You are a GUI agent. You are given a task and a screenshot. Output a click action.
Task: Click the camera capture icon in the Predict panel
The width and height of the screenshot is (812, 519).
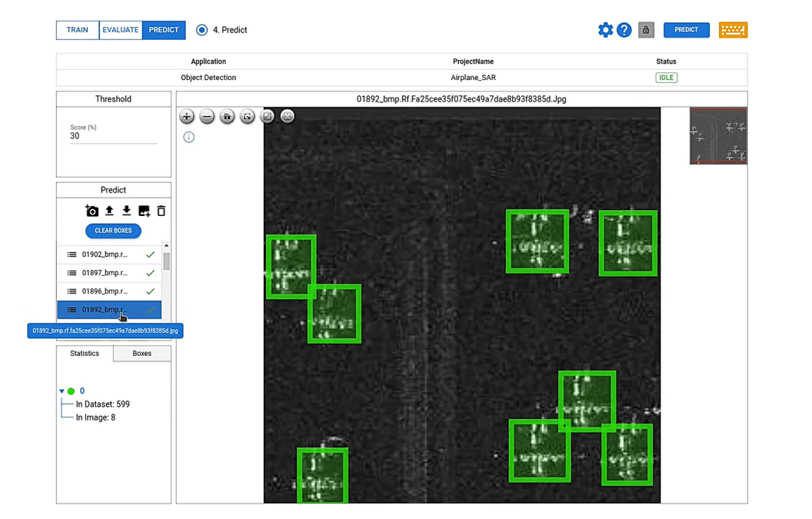click(92, 210)
